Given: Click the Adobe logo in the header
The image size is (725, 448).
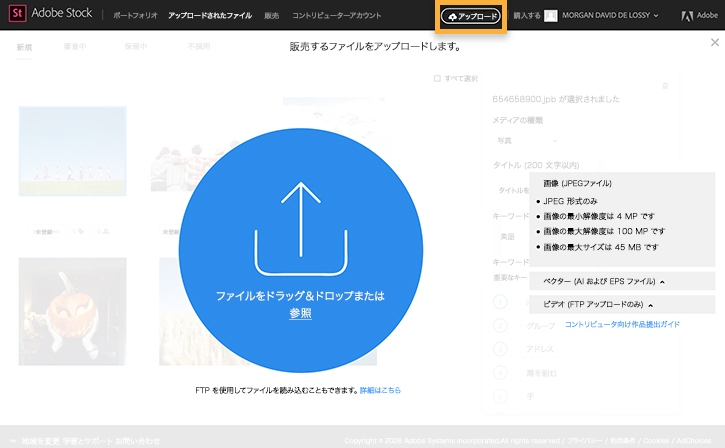Looking at the screenshot, I should click(x=699, y=16).
